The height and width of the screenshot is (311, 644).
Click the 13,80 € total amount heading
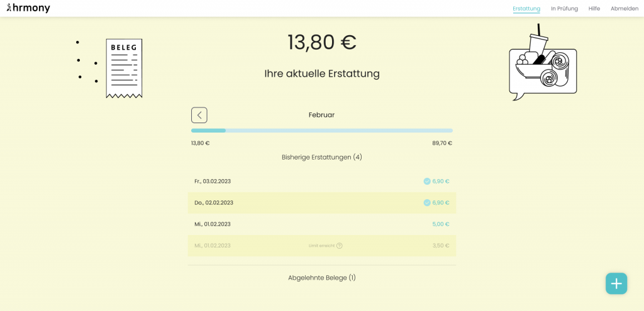click(321, 42)
